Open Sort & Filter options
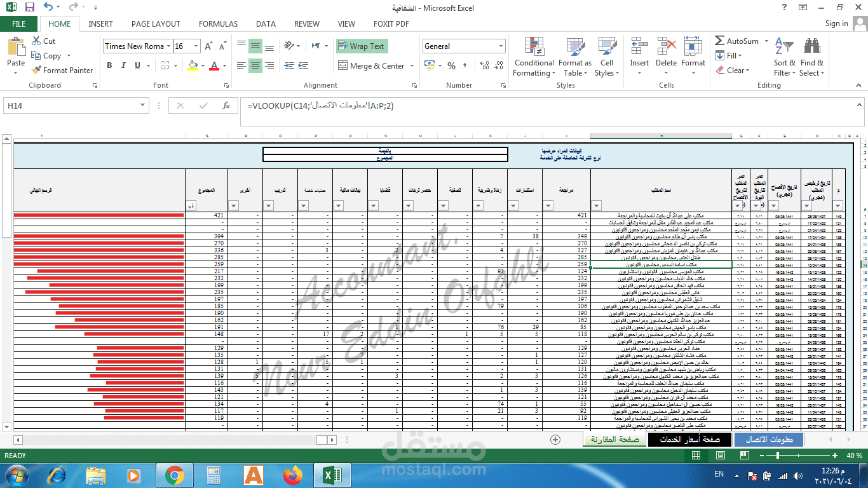This screenshot has height=488, width=868. tap(784, 57)
